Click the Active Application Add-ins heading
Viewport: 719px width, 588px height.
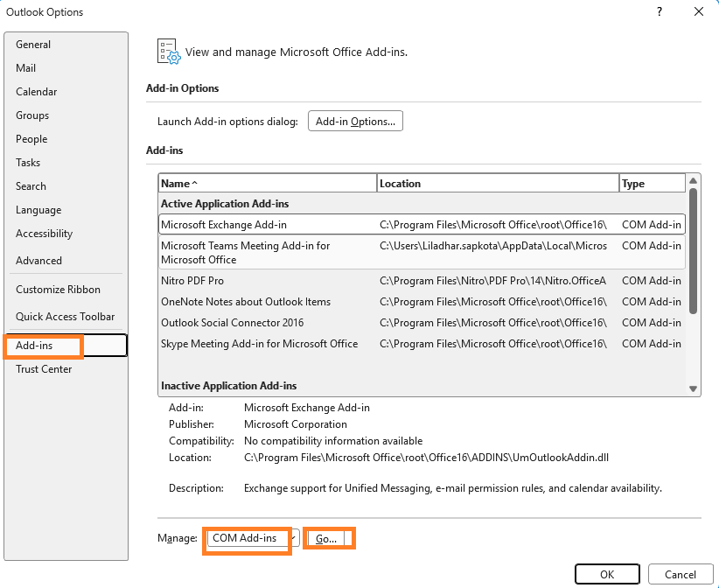pyautogui.click(x=225, y=204)
